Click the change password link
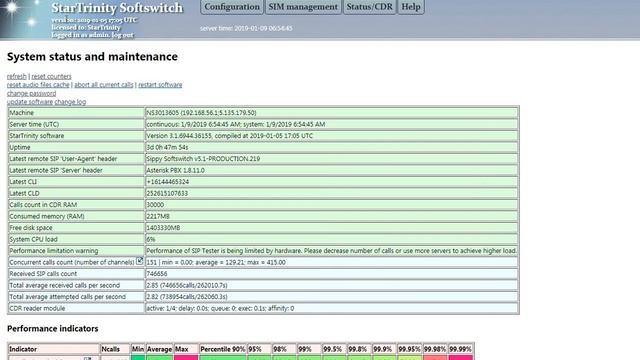Screen dimensions: 640x360 click(31, 93)
